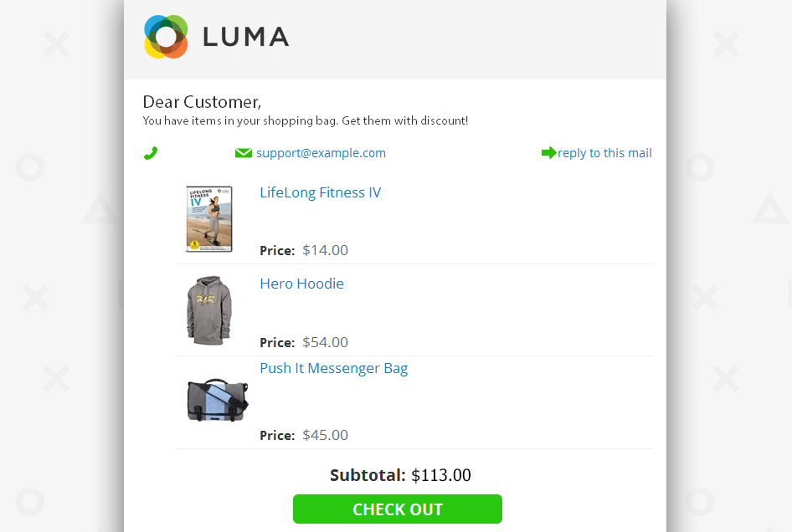Open the Push It Messenger Bag image
Image resolution: width=792 pixels, height=532 pixels.
218,400
